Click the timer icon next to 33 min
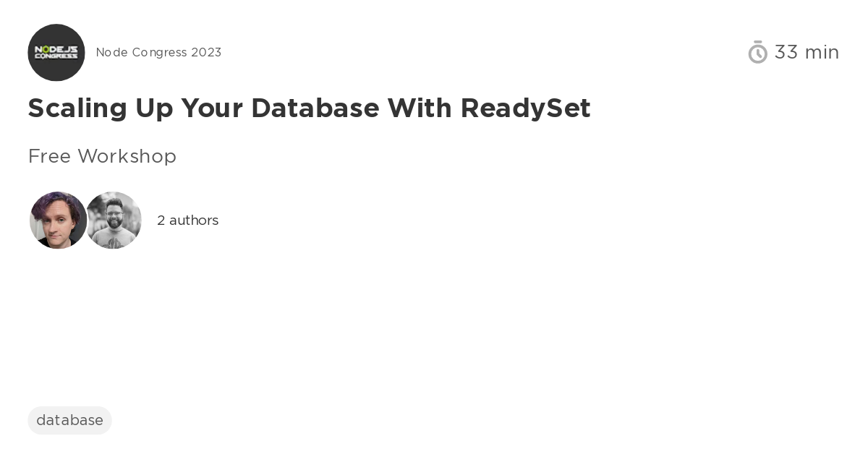Screen dimensions: 868x454 point(757,52)
